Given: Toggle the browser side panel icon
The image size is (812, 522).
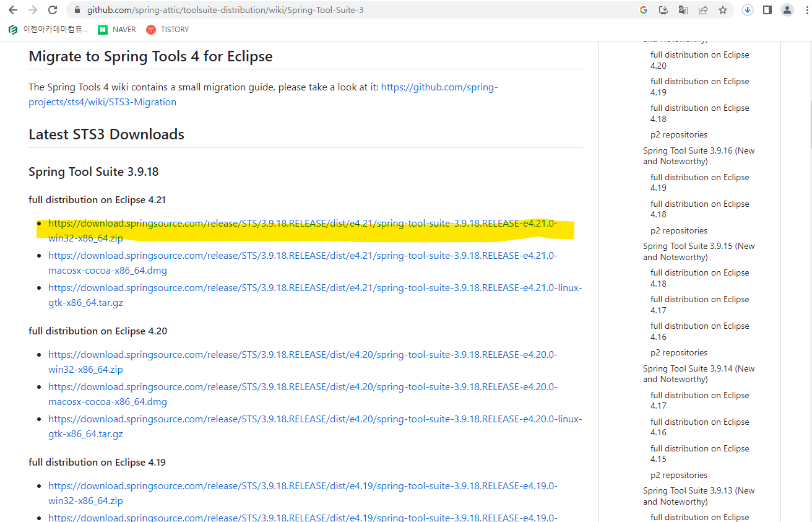Looking at the screenshot, I should (x=767, y=10).
